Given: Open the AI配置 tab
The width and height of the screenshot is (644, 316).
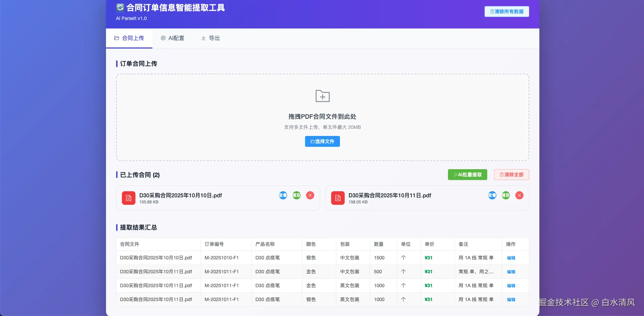Looking at the screenshot, I should 172,38.
